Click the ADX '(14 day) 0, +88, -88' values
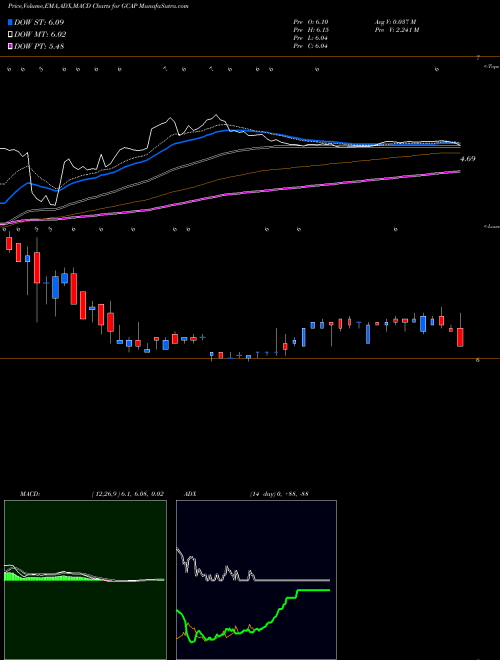 pyautogui.click(x=279, y=494)
